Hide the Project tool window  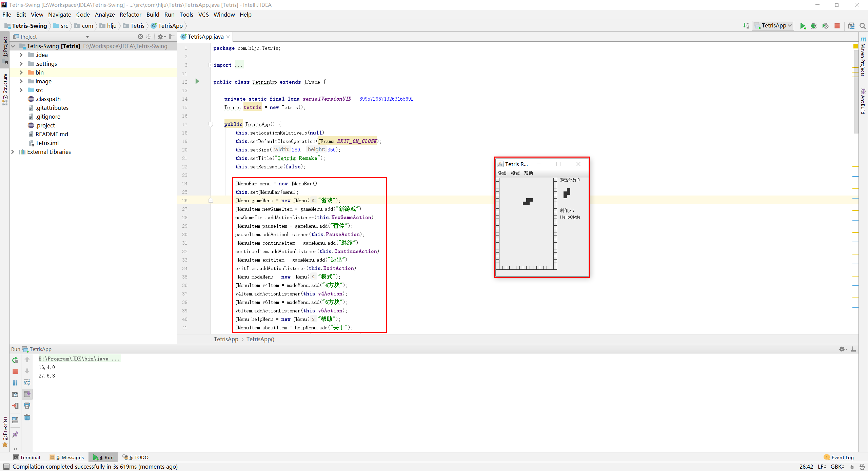click(x=172, y=37)
